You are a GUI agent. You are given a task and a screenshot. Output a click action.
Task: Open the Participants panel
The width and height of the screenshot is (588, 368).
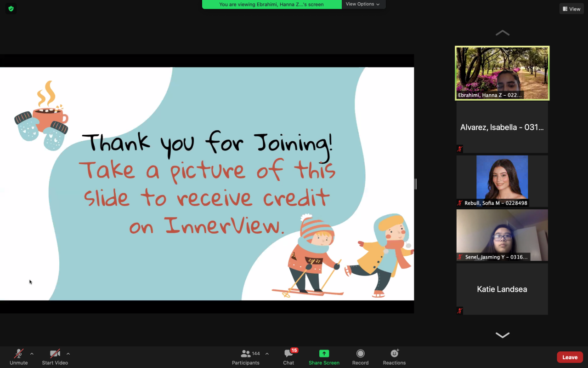pyautogui.click(x=246, y=356)
